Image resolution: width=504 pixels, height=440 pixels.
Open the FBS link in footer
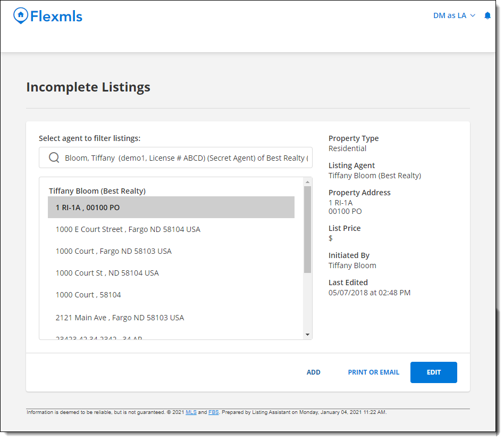(213, 412)
